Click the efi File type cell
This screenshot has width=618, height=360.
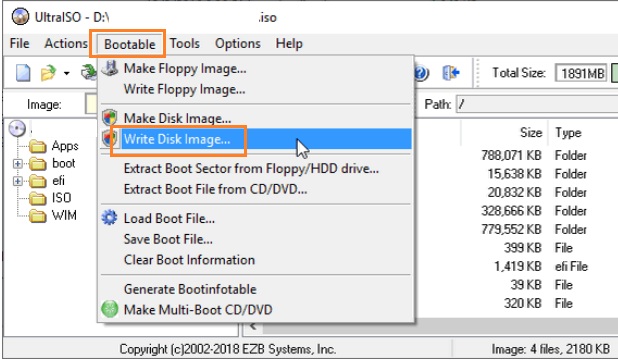[571, 267]
